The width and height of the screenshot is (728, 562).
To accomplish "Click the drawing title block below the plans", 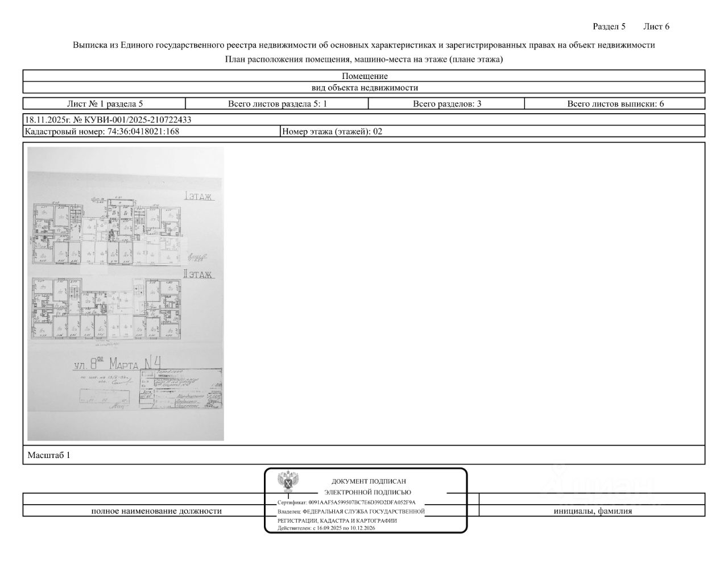I will click(x=181, y=388).
